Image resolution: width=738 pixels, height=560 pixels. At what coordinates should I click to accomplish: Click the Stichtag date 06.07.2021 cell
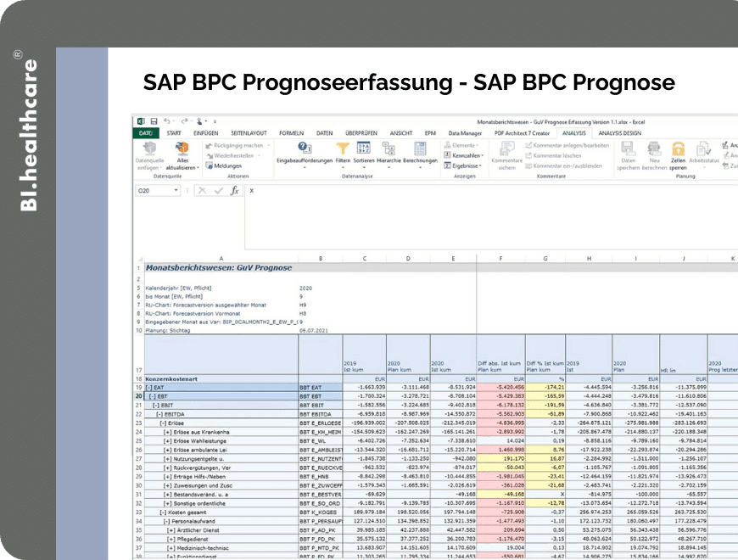point(321,330)
